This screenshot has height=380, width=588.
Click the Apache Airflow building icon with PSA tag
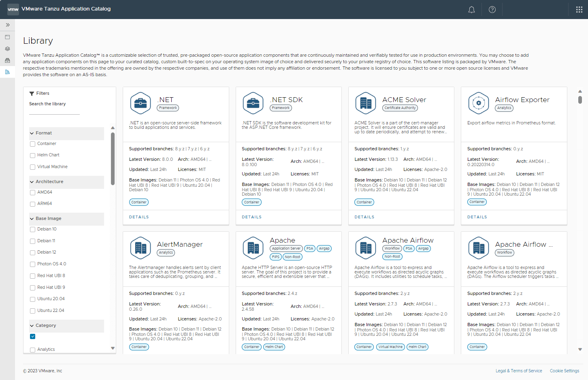366,248
